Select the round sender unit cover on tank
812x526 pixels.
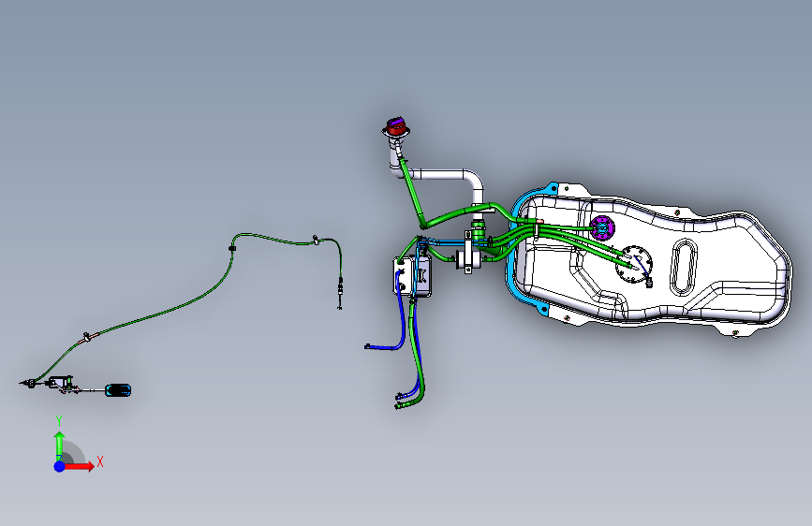click(636, 264)
